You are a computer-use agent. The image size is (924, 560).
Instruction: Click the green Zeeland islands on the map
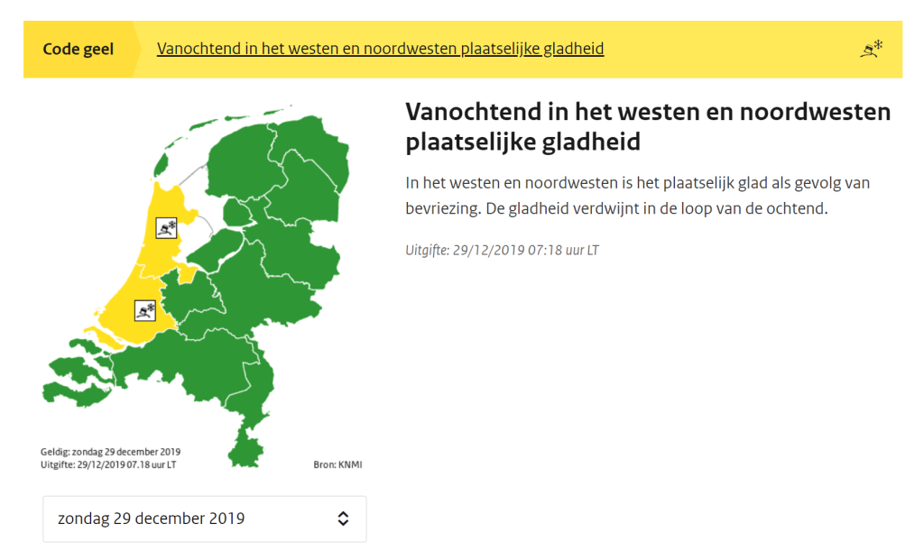tap(77, 374)
